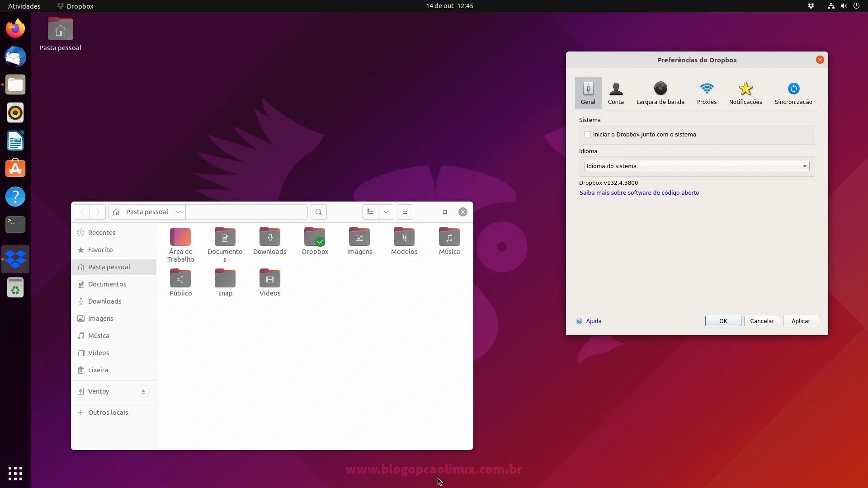The image size is (868, 488).
Task: Click OK in Dropbox preferences
Action: coord(723,321)
